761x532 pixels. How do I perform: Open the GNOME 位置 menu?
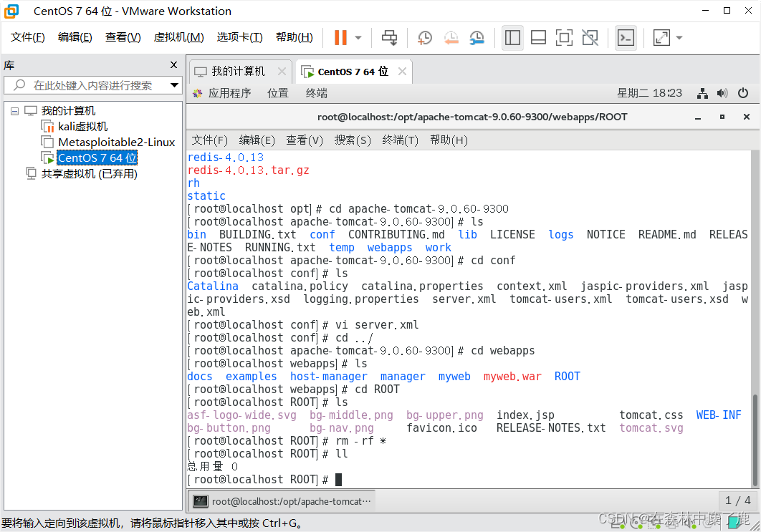click(x=277, y=93)
